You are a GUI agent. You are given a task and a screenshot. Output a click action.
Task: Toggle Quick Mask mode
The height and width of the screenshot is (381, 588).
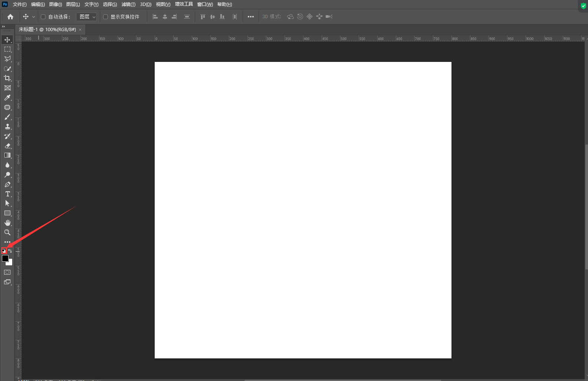coord(7,272)
